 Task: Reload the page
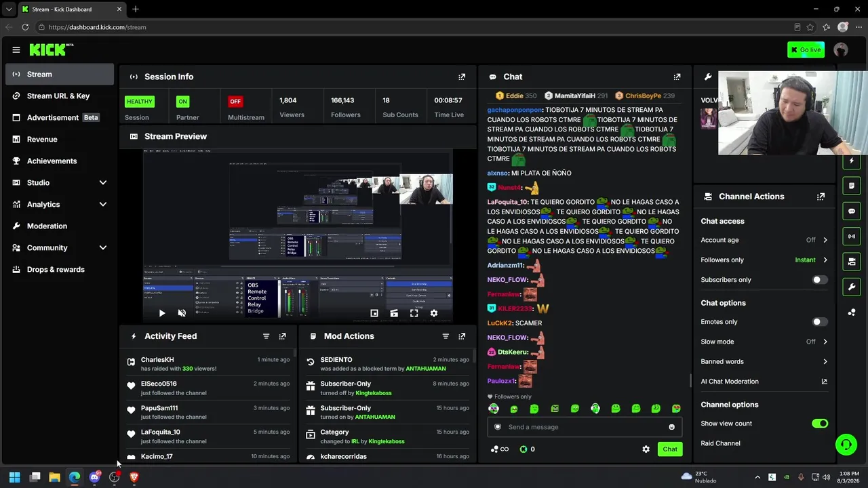pyautogui.click(x=25, y=27)
